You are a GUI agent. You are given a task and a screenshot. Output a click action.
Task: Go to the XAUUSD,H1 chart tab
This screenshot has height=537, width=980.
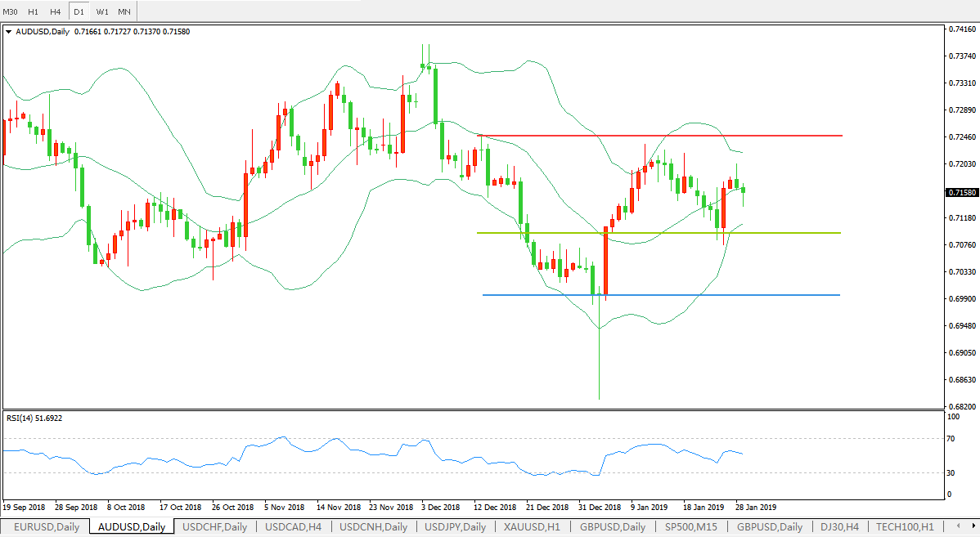click(533, 526)
